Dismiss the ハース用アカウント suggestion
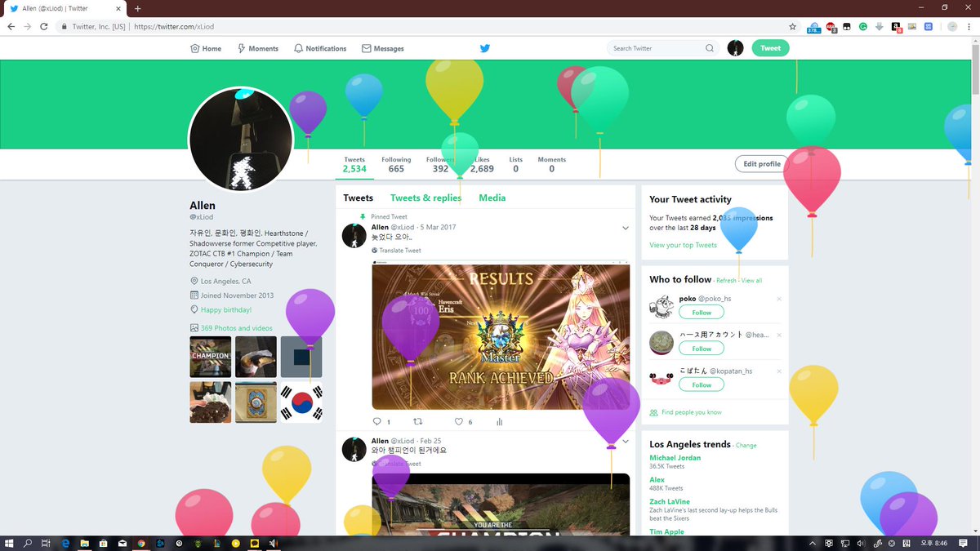Image resolution: width=980 pixels, height=551 pixels. coord(779,335)
